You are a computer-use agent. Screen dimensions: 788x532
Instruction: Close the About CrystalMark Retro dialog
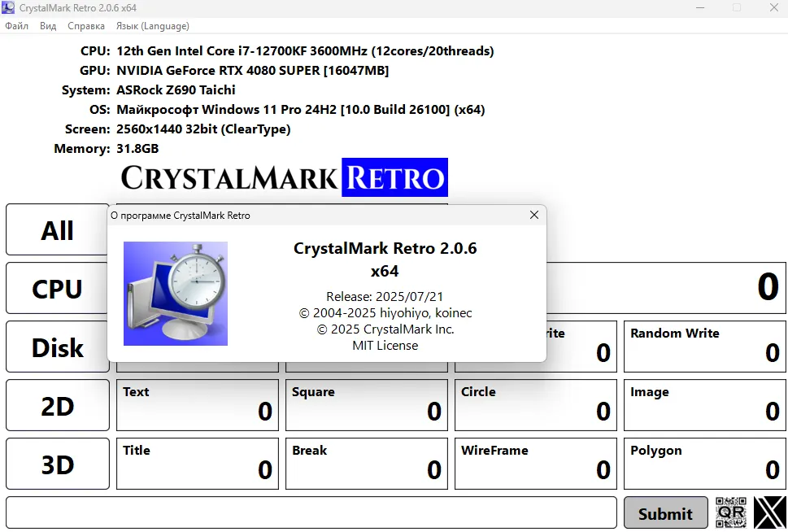[x=534, y=216]
